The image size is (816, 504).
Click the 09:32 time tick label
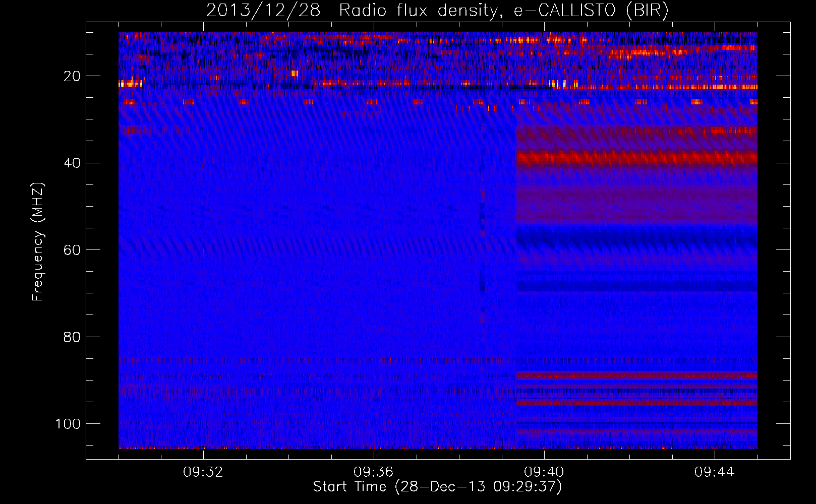tap(203, 472)
